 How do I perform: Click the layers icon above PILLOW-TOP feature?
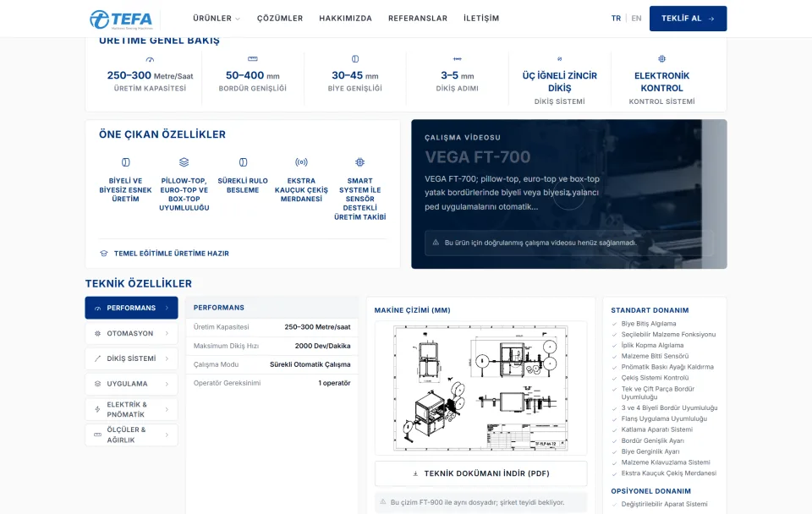coord(184,162)
